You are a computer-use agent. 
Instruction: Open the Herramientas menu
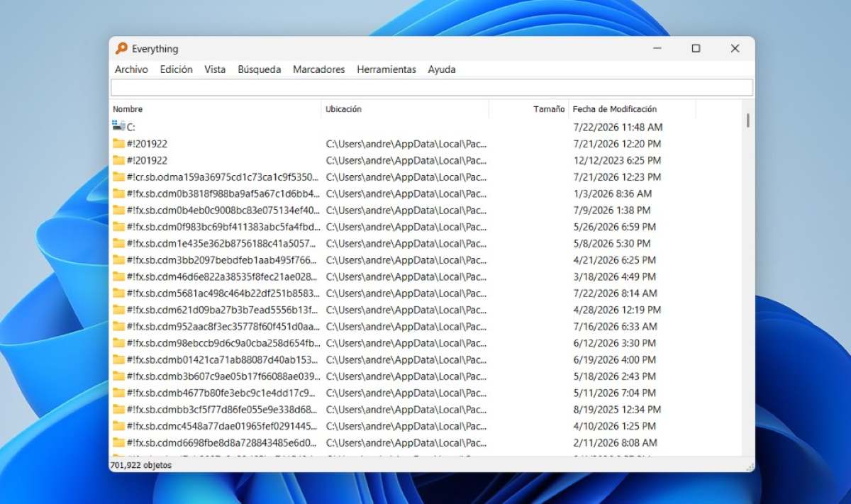point(386,69)
